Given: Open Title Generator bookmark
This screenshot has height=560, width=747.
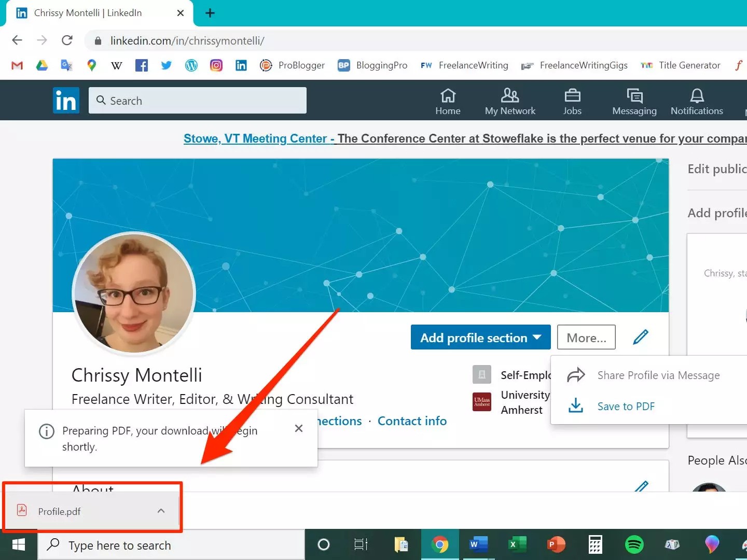Looking at the screenshot, I should [681, 65].
